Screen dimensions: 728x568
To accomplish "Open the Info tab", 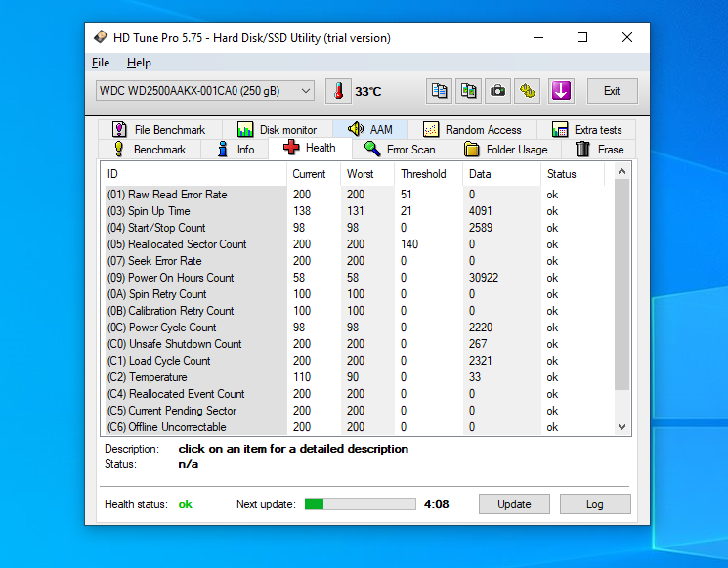I will pyautogui.click(x=235, y=149).
